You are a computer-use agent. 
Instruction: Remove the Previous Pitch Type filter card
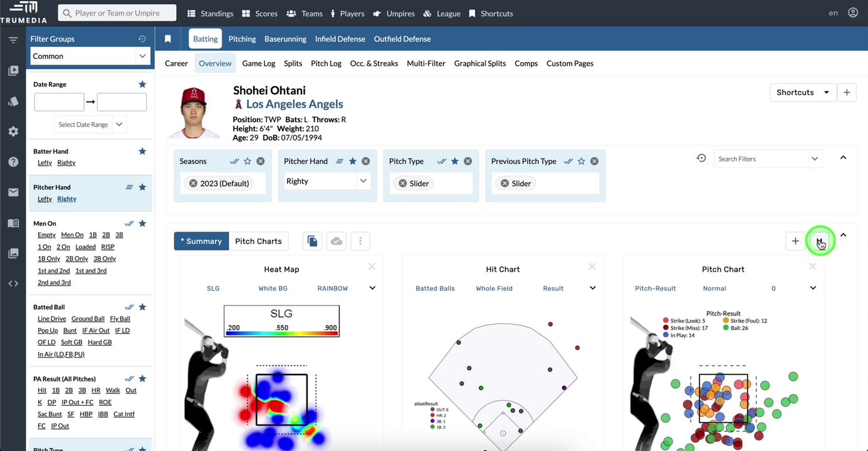[x=594, y=161]
